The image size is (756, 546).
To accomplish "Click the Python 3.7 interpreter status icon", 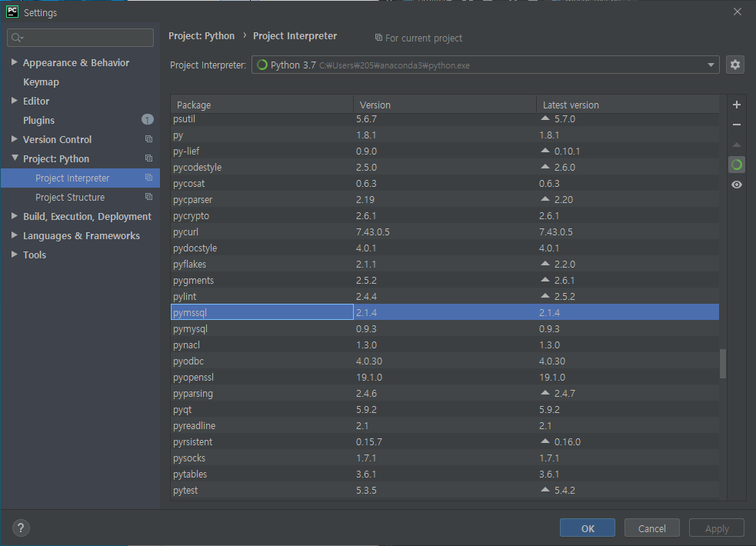I will pos(261,65).
